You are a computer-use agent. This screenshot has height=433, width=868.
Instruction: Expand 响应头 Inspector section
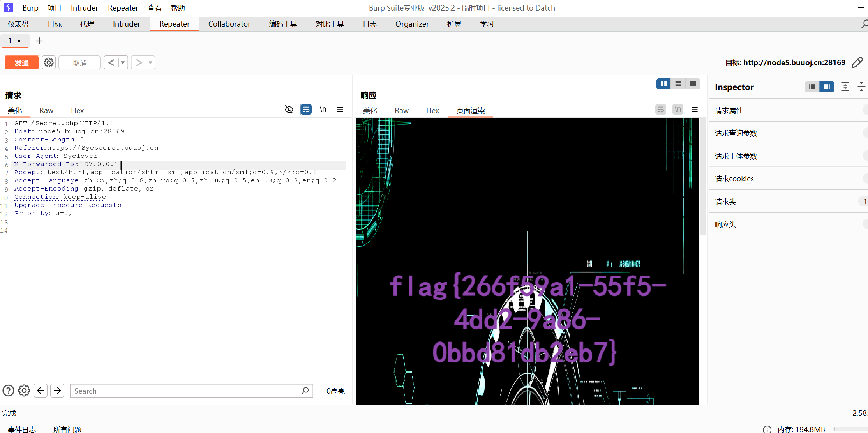789,224
